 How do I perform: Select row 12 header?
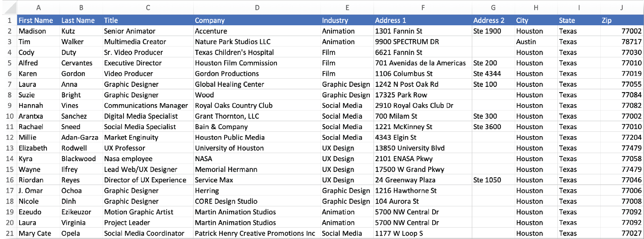pos(10,138)
